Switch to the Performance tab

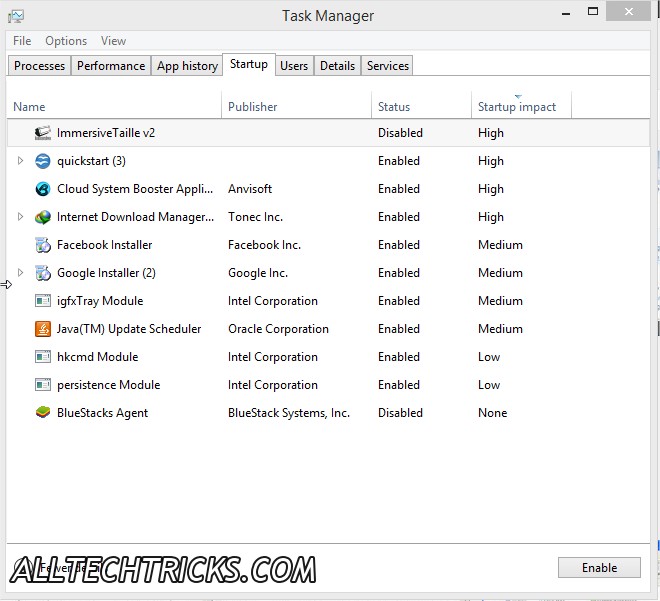point(111,66)
